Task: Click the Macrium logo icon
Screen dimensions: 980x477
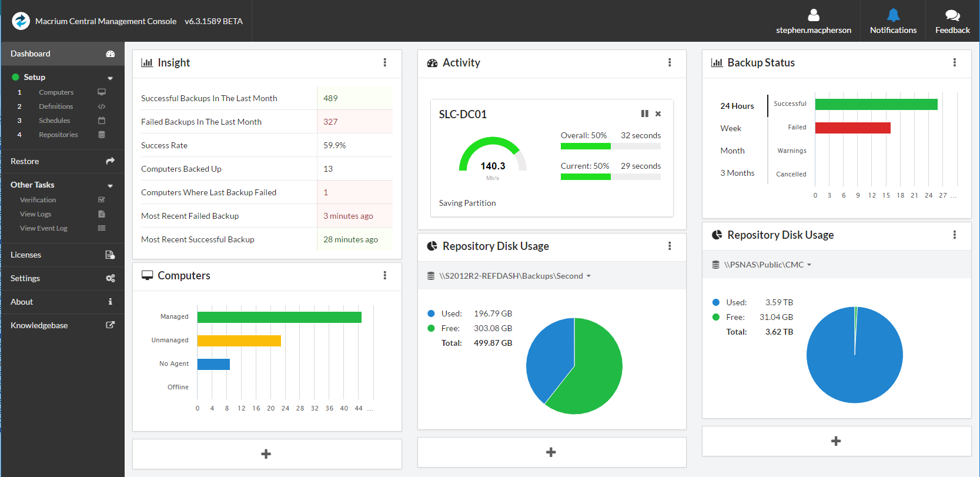Action: [21, 21]
